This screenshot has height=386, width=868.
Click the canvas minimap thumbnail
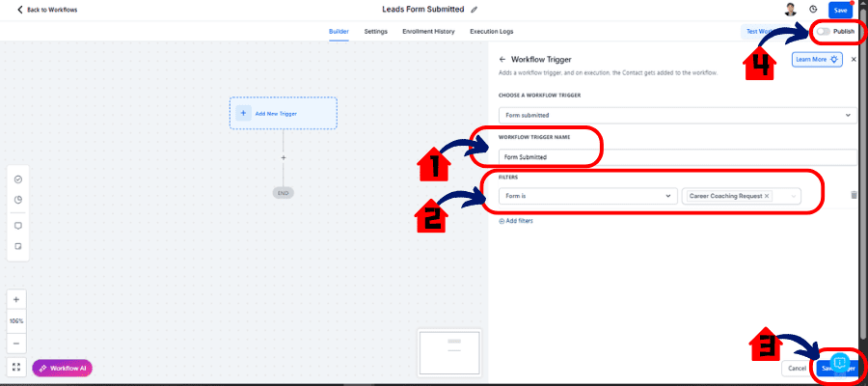tap(448, 353)
